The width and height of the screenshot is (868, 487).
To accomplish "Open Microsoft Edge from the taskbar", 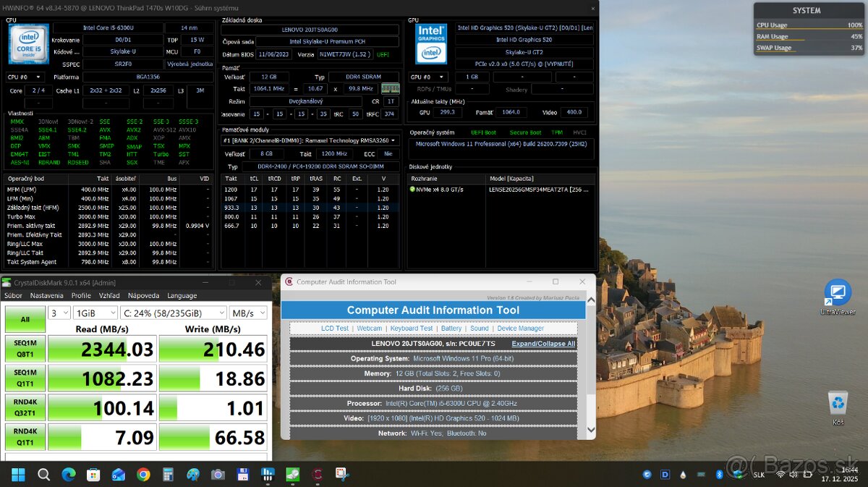I will click(69, 475).
